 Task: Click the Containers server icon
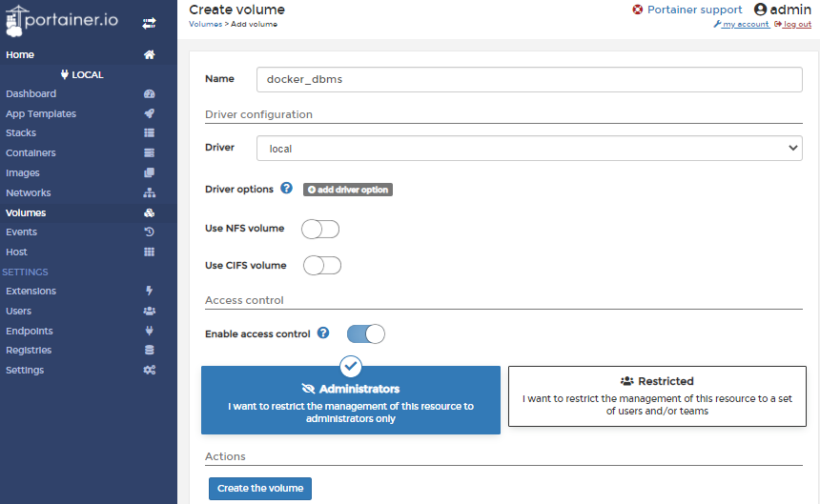coord(149,152)
